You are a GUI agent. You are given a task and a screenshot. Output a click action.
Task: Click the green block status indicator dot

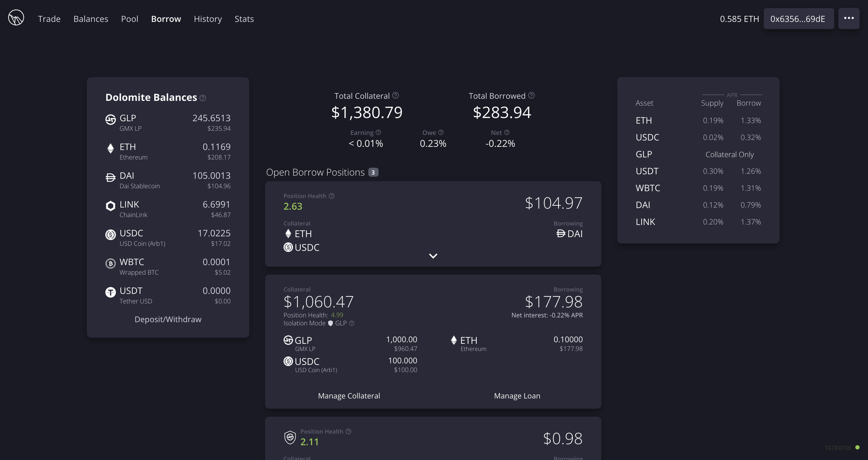857,447
